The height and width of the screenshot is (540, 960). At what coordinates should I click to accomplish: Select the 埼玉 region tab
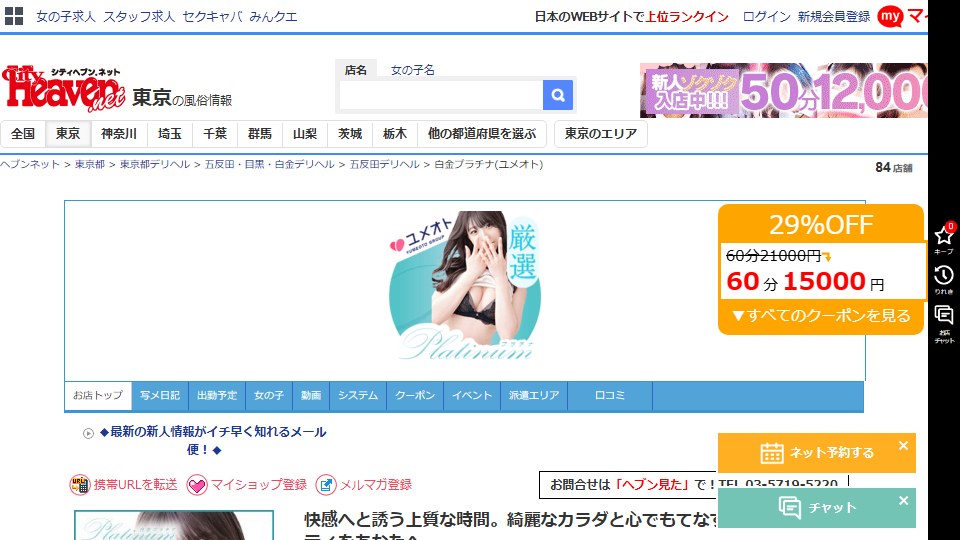coord(170,133)
